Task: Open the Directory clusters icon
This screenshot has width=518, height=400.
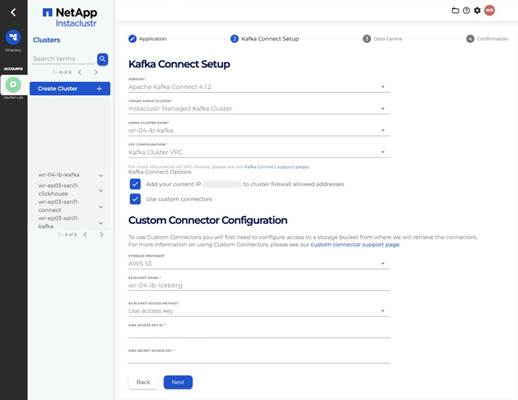Action: click(x=13, y=37)
